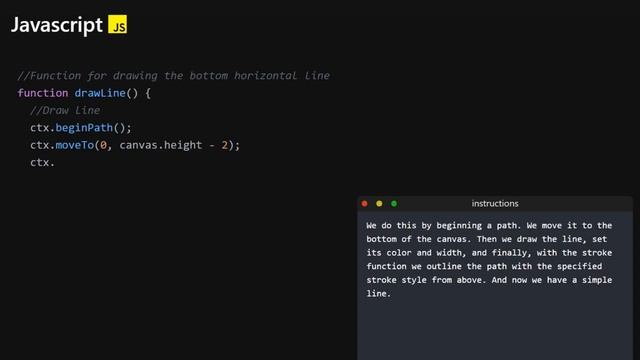This screenshot has width=640, height=360.
Task: Click the Javascript heading text
Action: (57, 25)
